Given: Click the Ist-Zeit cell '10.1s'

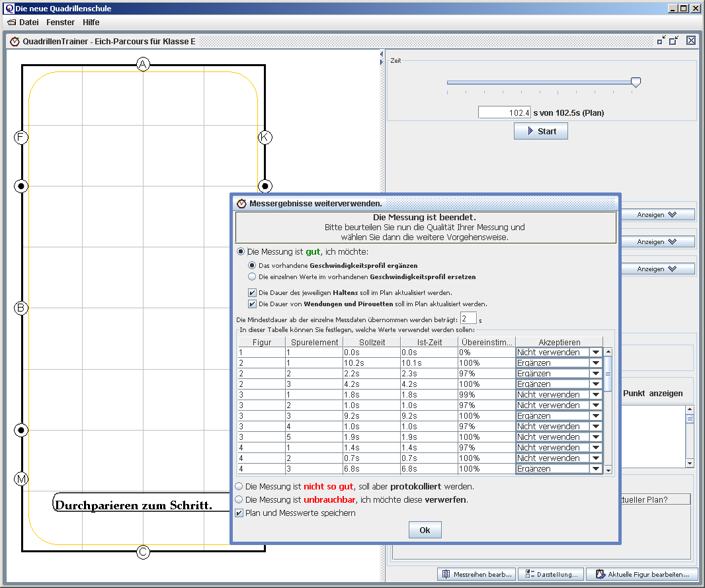Looking at the screenshot, I should 429,362.
